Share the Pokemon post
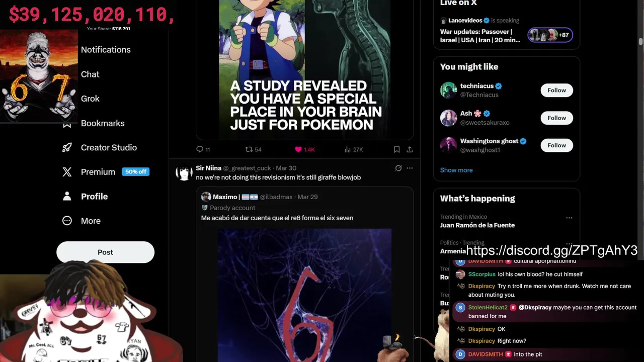The height and width of the screenshot is (362, 644). (x=410, y=149)
